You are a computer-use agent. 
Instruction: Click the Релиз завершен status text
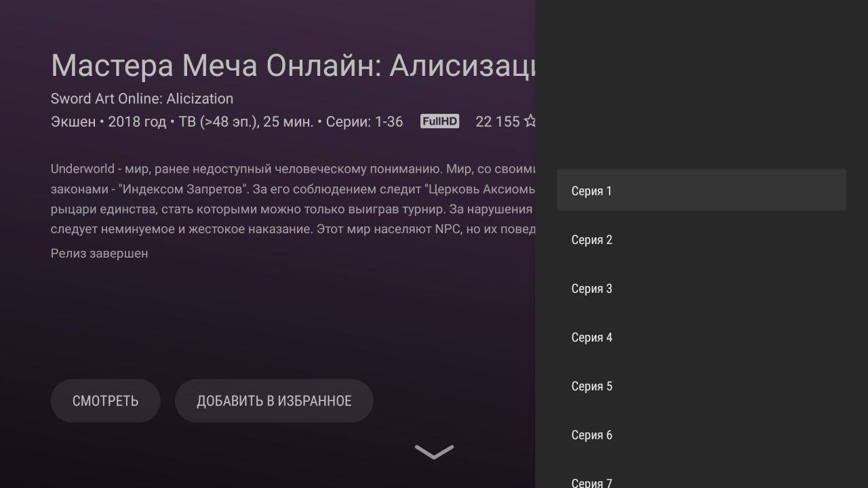tap(99, 253)
